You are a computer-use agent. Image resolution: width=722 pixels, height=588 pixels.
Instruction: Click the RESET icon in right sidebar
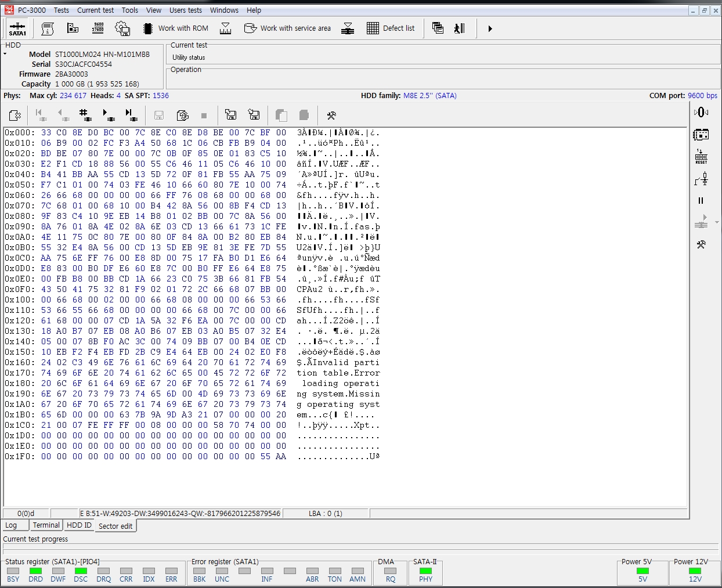(x=701, y=157)
